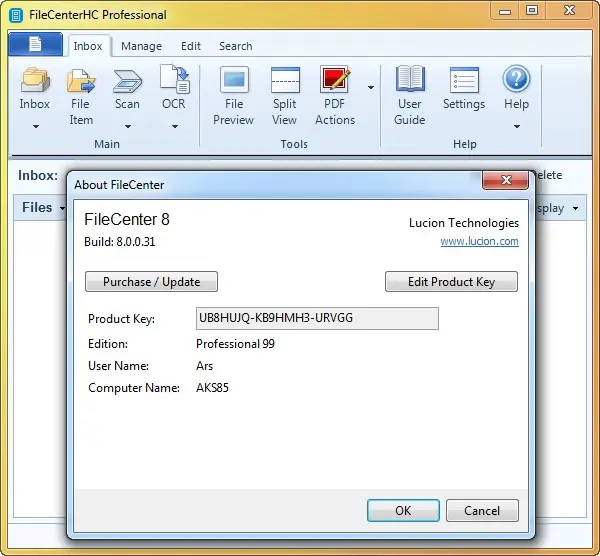
Task: Click the Build: 8.0.0.31 text
Action: point(120,242)
